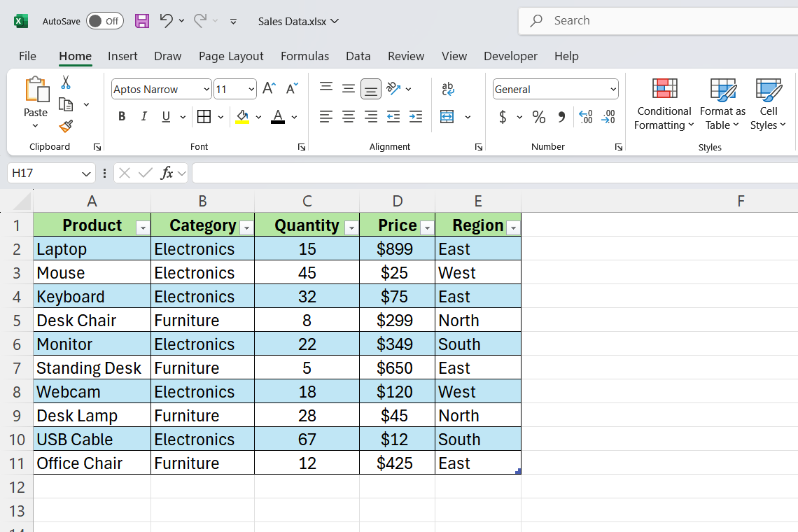Apply Accounting dollar number format
The height and width of the screenshot is (532, 798).
click(503, 117)
